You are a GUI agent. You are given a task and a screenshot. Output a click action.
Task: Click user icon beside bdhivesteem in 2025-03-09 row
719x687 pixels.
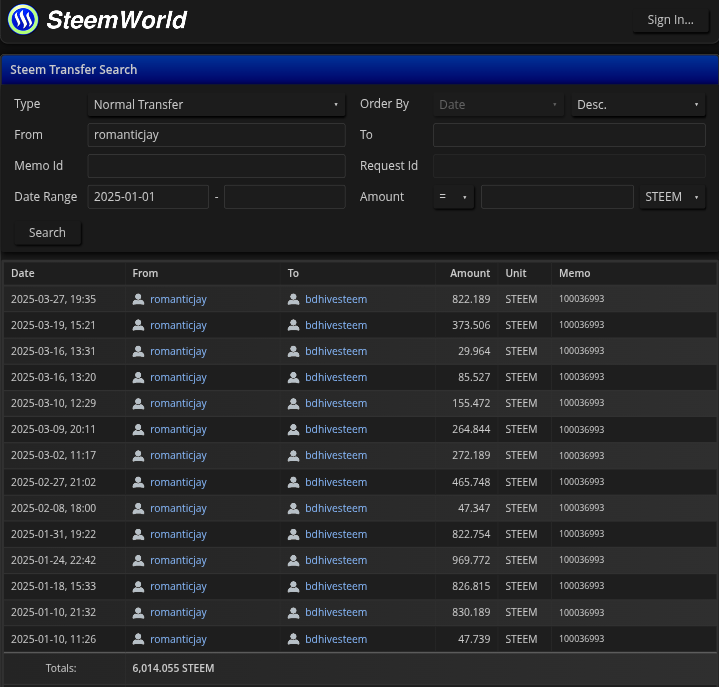coord(293,430)
